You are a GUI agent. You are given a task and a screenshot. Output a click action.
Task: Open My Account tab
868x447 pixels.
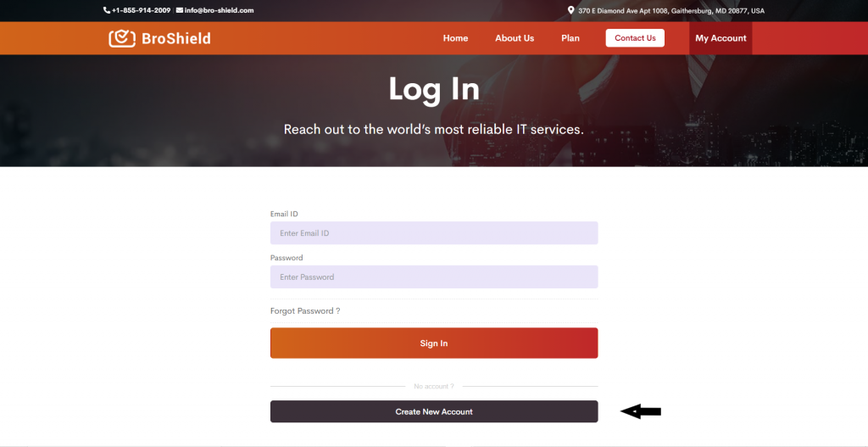tap(721, 38)
